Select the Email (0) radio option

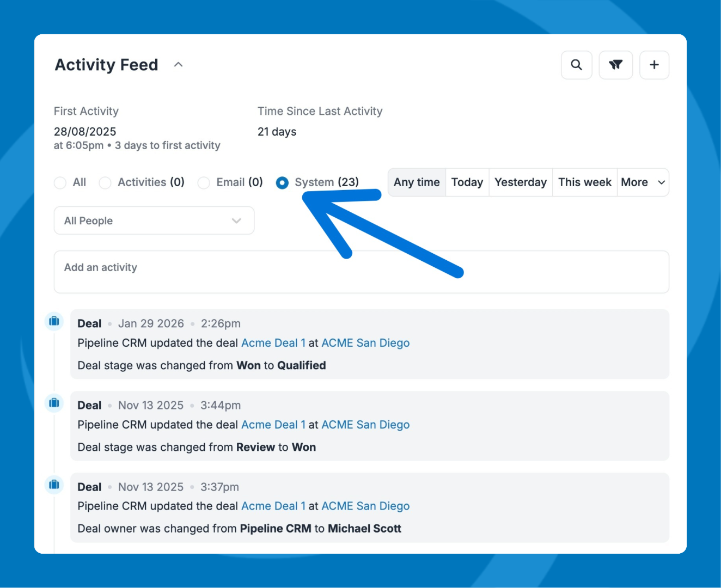[x=204, y=183]
